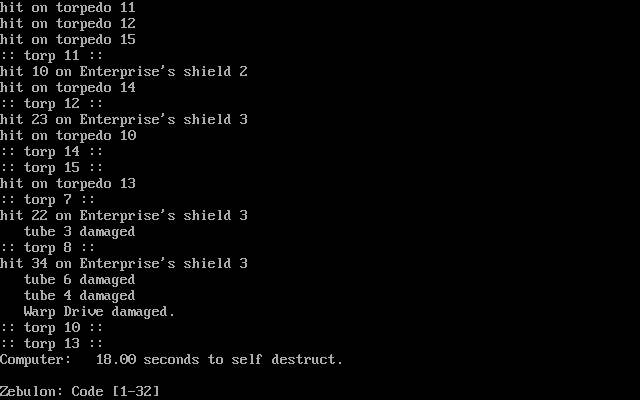The width and height of the screenshot is (640, 400).
Task: Click the ":: torp 13 ::" marker
Action: [51, 343]
